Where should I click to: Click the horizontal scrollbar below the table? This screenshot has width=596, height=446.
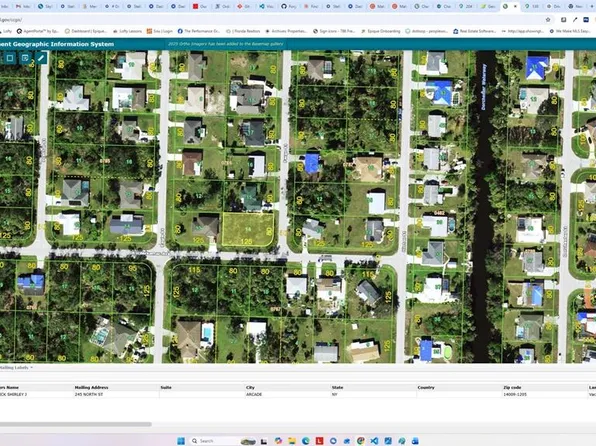[76, 424]
